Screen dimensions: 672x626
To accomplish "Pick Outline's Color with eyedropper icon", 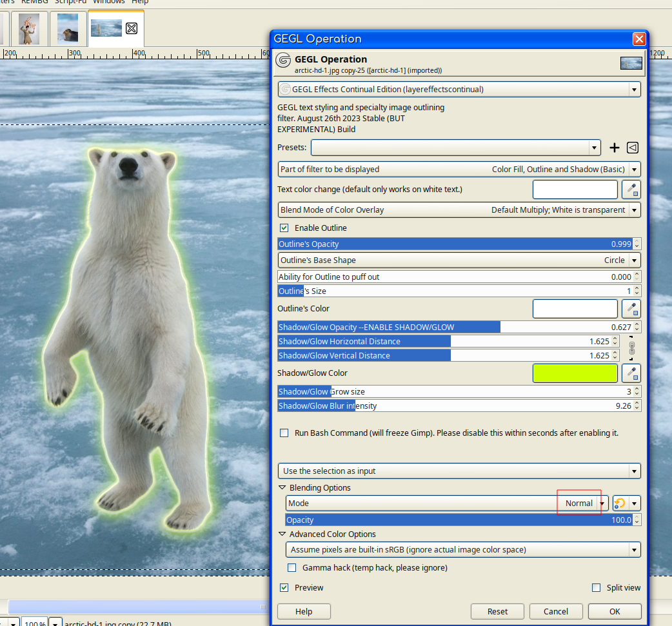I will click(631, 309).
